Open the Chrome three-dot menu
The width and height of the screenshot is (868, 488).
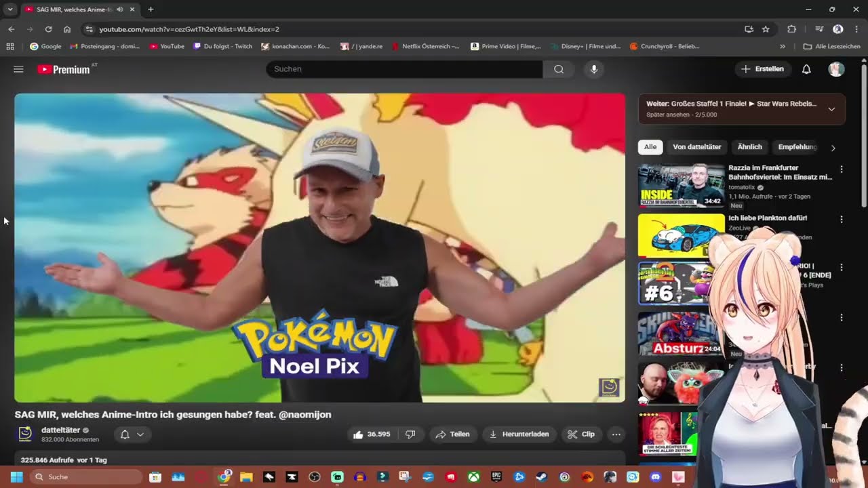(857, 29)
